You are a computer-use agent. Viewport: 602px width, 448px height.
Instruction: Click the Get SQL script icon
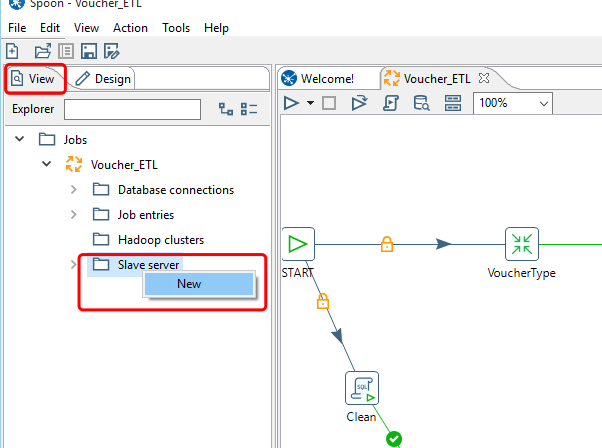pyautogui.click(x=391, y=103)
